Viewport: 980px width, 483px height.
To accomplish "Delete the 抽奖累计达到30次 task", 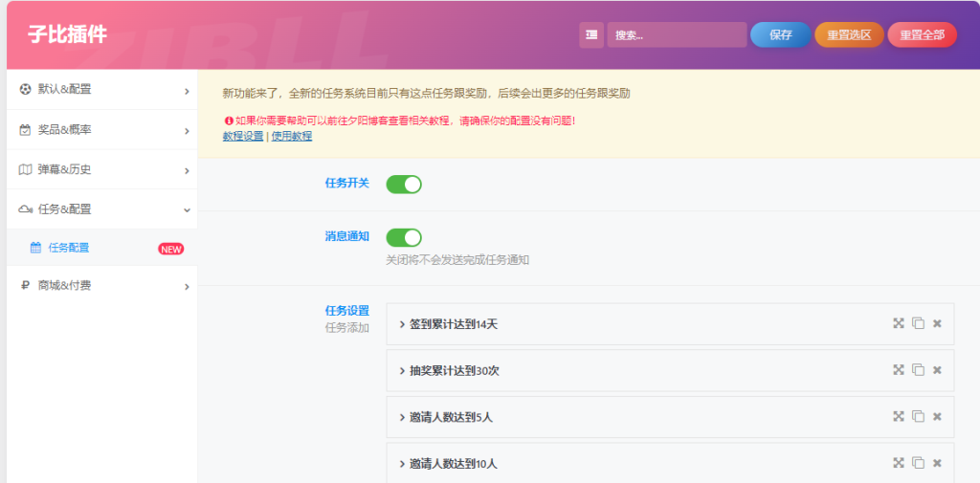I will (x=937, y=370).
